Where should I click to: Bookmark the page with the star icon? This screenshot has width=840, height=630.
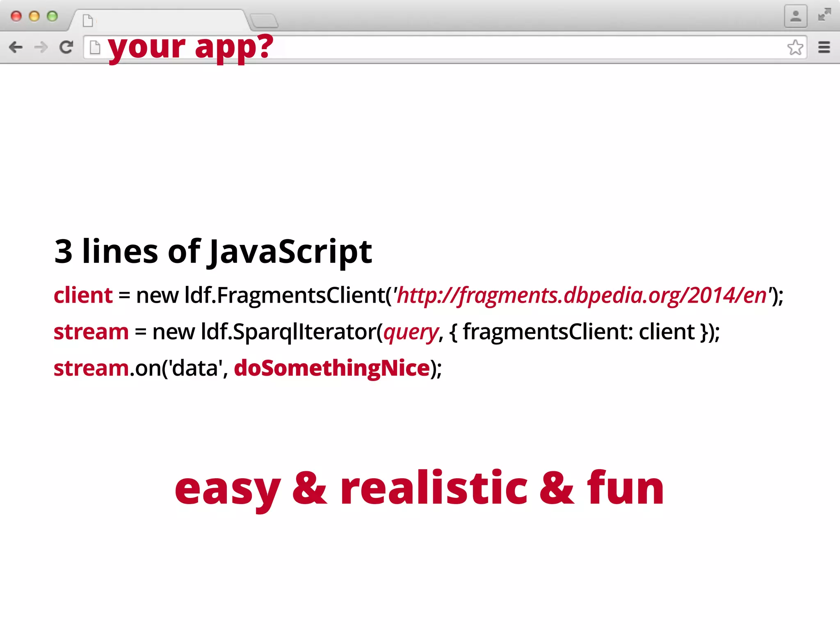795,47
